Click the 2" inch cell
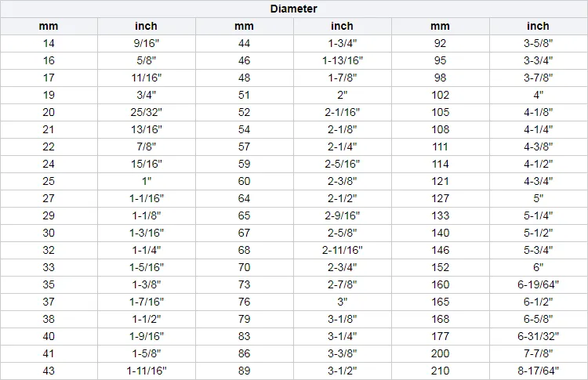This screenshot has width=588, height=380. pyautogui.click(x=343, y=95)
